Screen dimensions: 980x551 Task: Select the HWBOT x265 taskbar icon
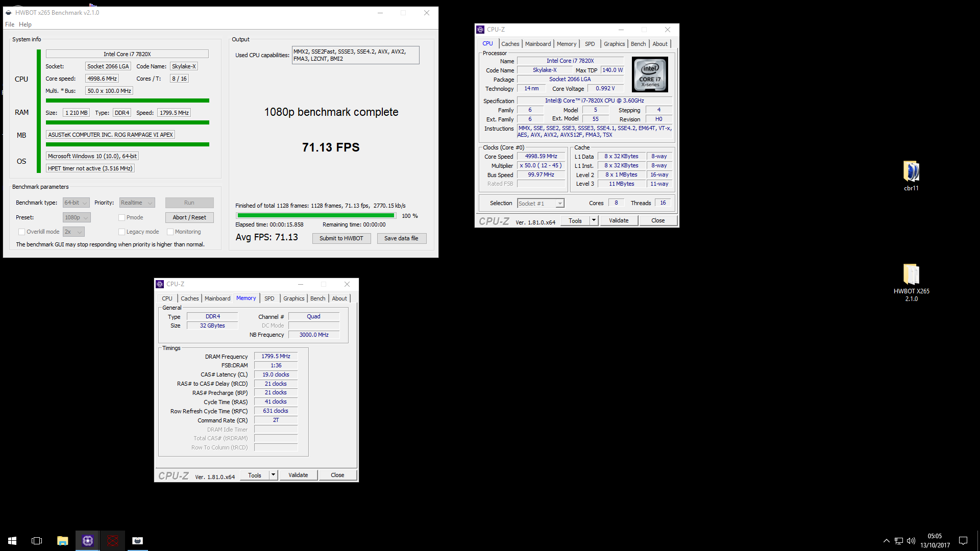tap(137, 540)
